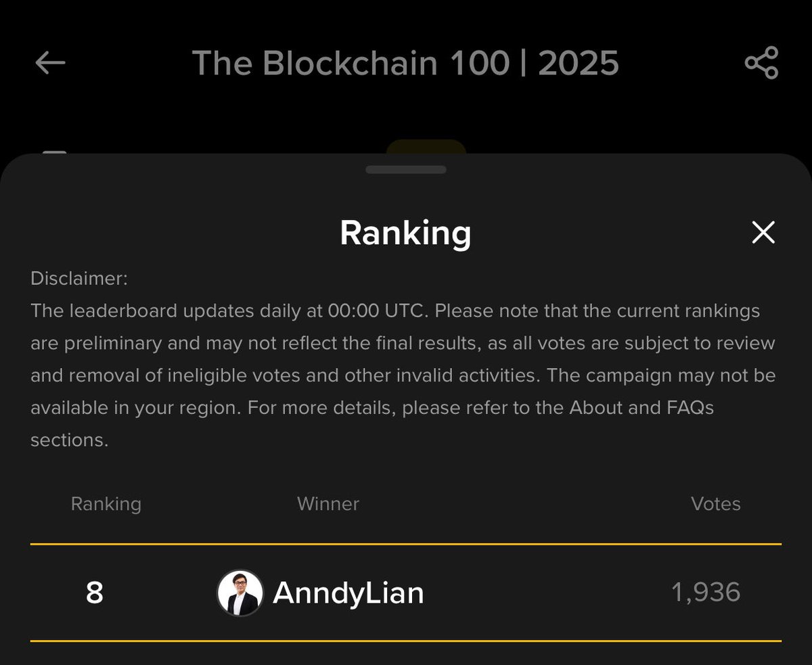812x665 pixels.
Task: Select the AnndyLian winner name
Action: pos(348,593)
